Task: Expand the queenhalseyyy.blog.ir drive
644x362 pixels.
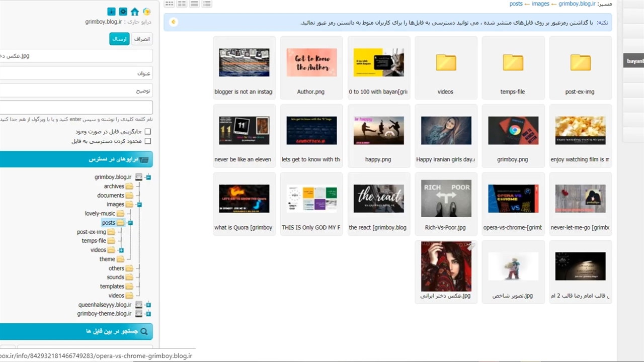Action: coord(148,305)
